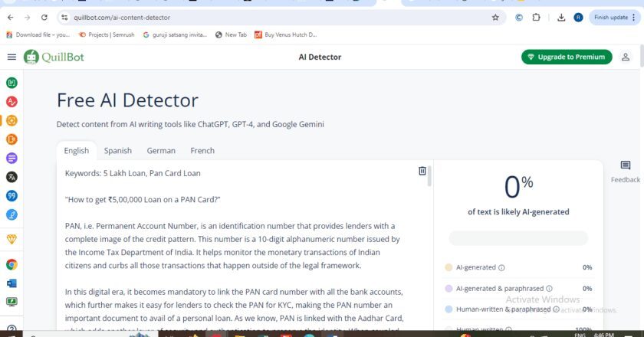Open the Download file bookmark
Viewport: 644px width, 337px height.
38,35
